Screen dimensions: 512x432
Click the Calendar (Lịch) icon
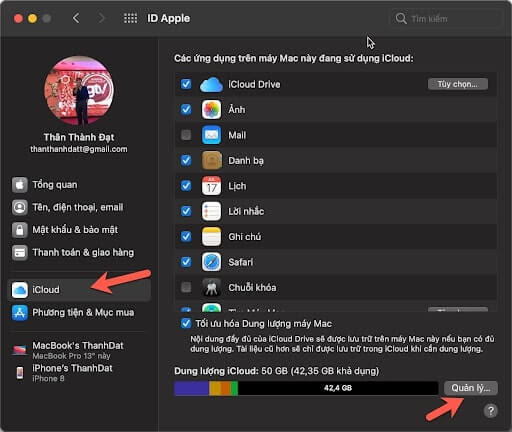pos(211,186)
